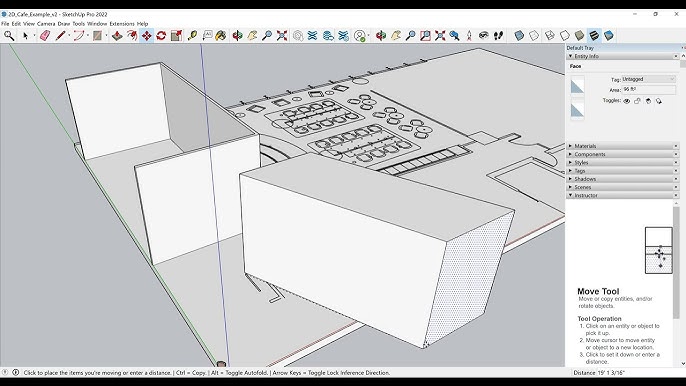This screenshot has height=386, width=686.
Task: Open the Draw menu
Action: [x=64, y=24]
